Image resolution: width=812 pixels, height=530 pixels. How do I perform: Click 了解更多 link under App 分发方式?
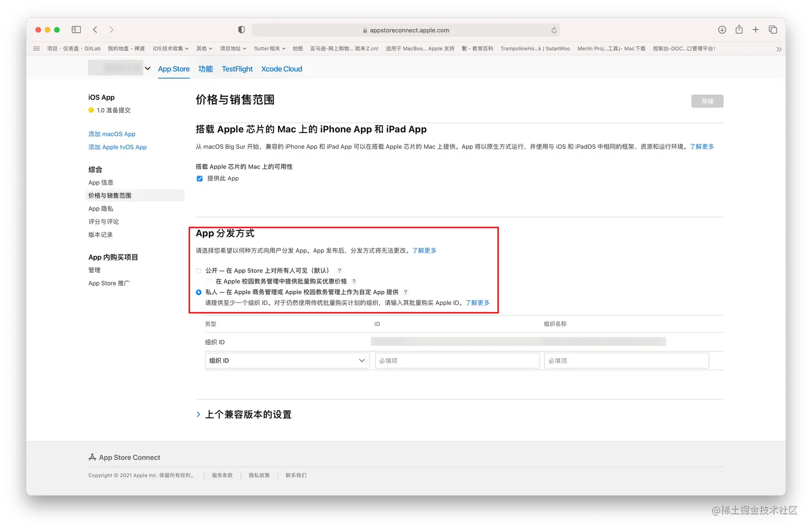424,251
